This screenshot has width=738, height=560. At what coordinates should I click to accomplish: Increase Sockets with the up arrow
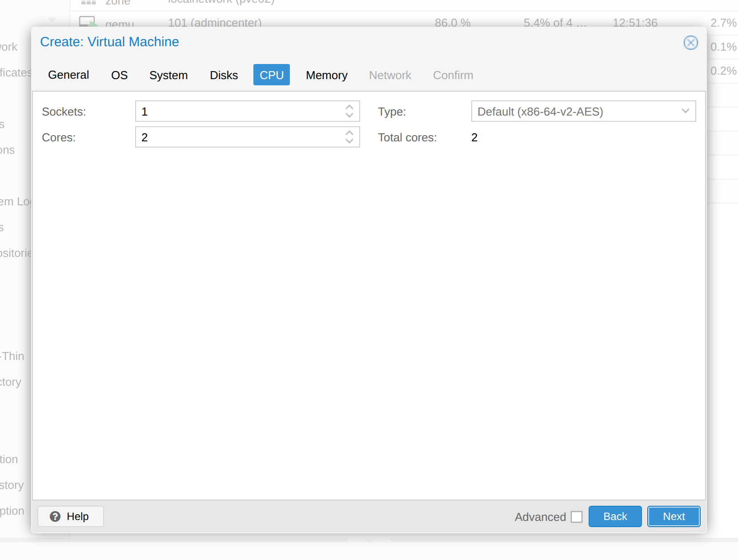point(349,107)
